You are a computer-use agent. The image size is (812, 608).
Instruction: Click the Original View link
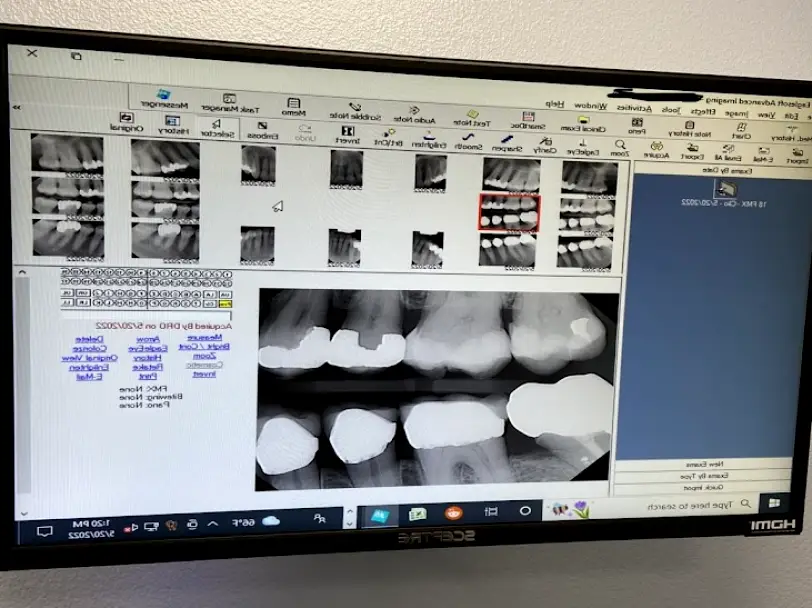coord(90,358)
